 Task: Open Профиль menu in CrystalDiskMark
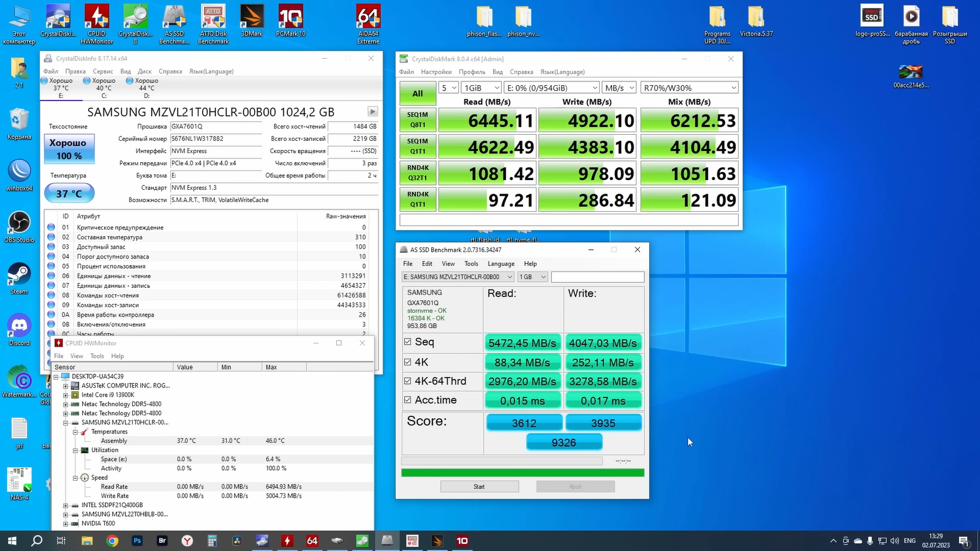click(x=472, y=72)
